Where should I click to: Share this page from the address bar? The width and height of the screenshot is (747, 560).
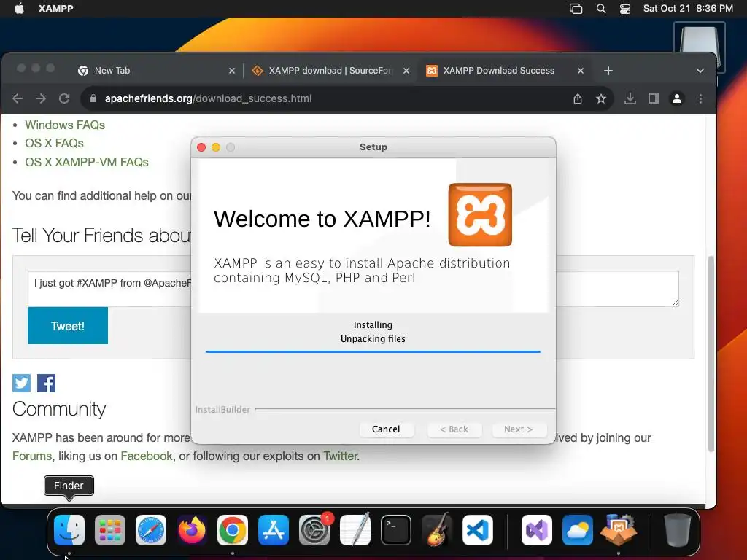578,98
